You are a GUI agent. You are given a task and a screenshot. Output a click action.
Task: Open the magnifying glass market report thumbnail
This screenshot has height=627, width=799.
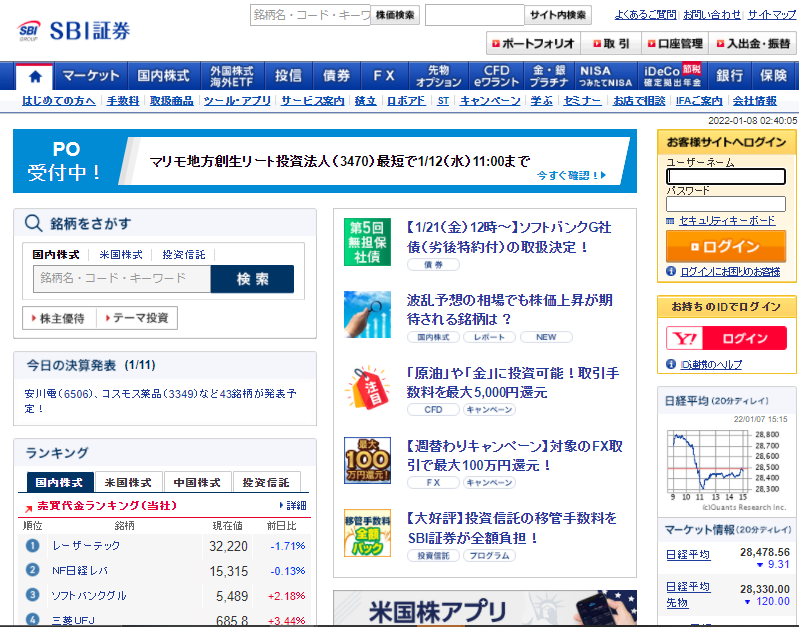(x=367, y=314)
